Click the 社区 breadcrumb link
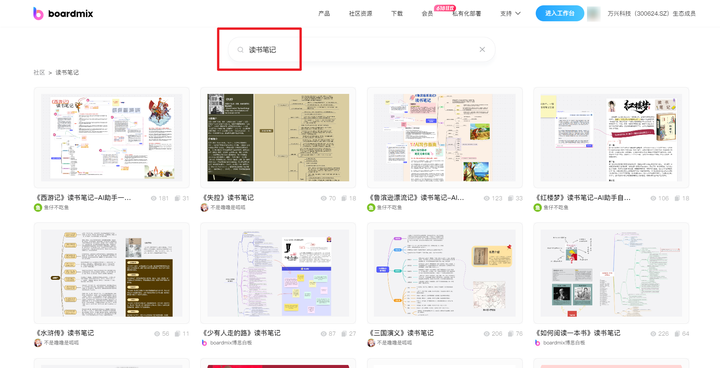This screenshot has height=368, width=720. (39, 73)
